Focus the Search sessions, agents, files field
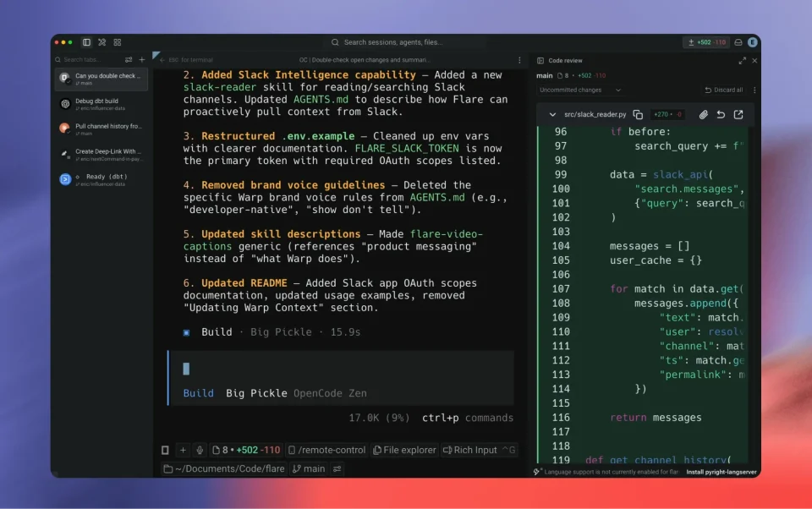 406,42
